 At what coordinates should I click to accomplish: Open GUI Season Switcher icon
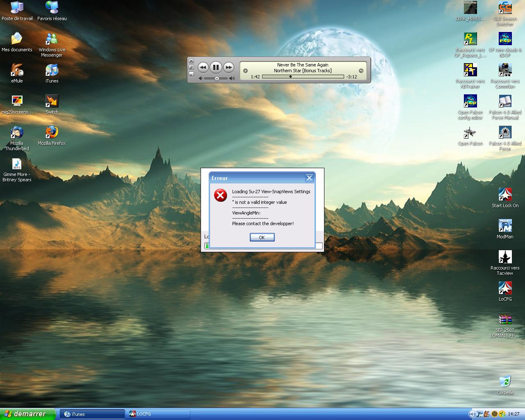tap(505, 8)
